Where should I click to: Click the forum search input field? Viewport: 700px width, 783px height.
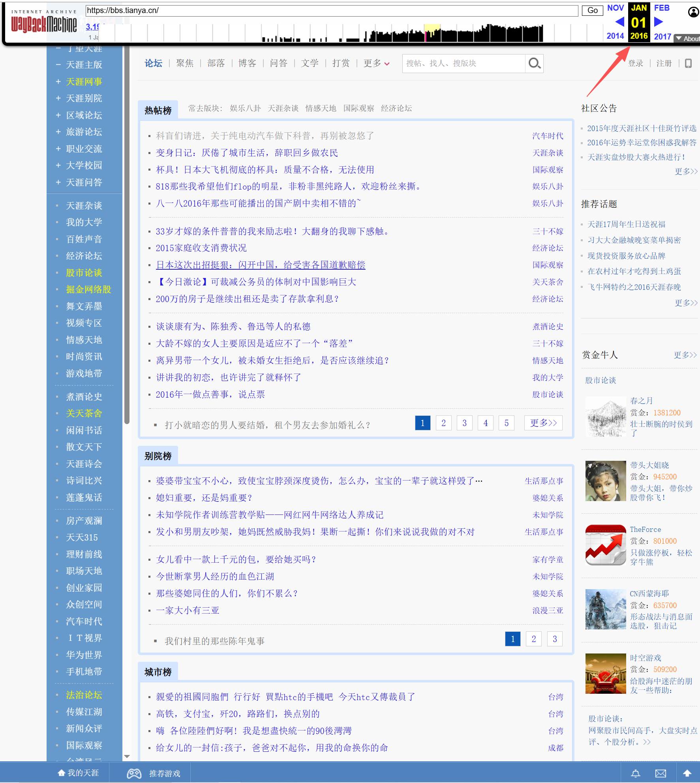[464, 63]
